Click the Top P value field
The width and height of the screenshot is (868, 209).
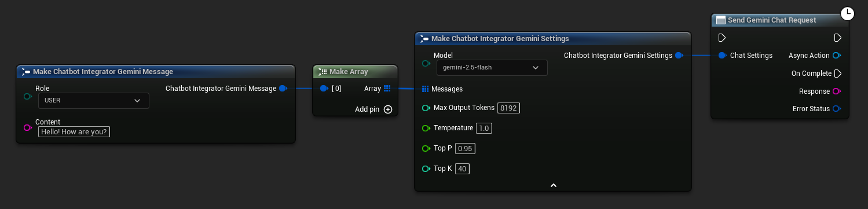click(465, 148)
